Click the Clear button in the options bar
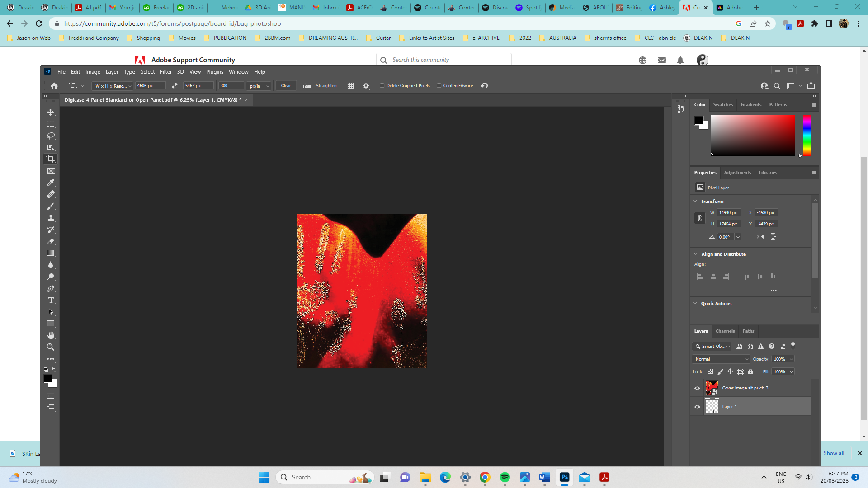Screen dimensions: 868x488 coord(286,85)
